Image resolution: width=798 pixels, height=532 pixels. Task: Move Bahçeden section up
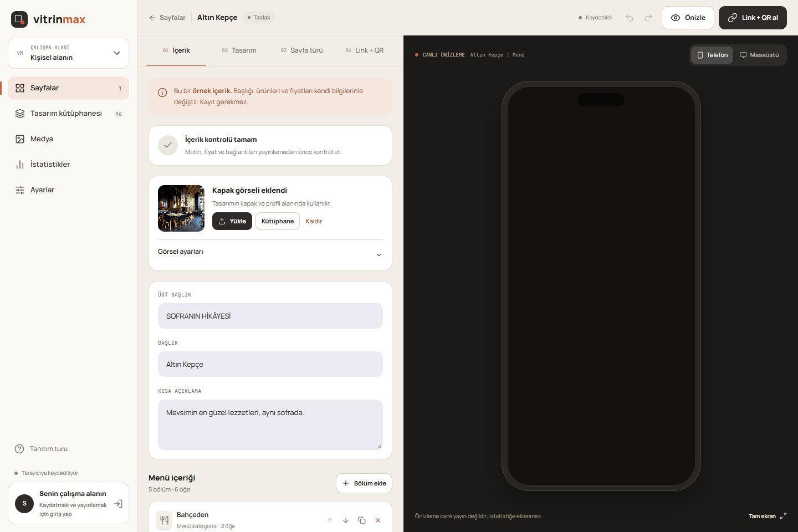click(x=330, y=520)
